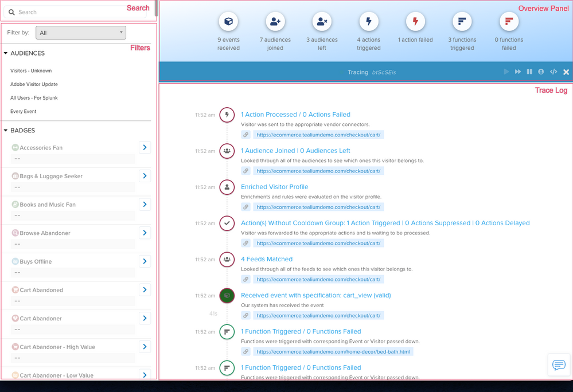Click the action failed red lightning icon
This screenshot has width=573, height=392.
coord(415,22)
